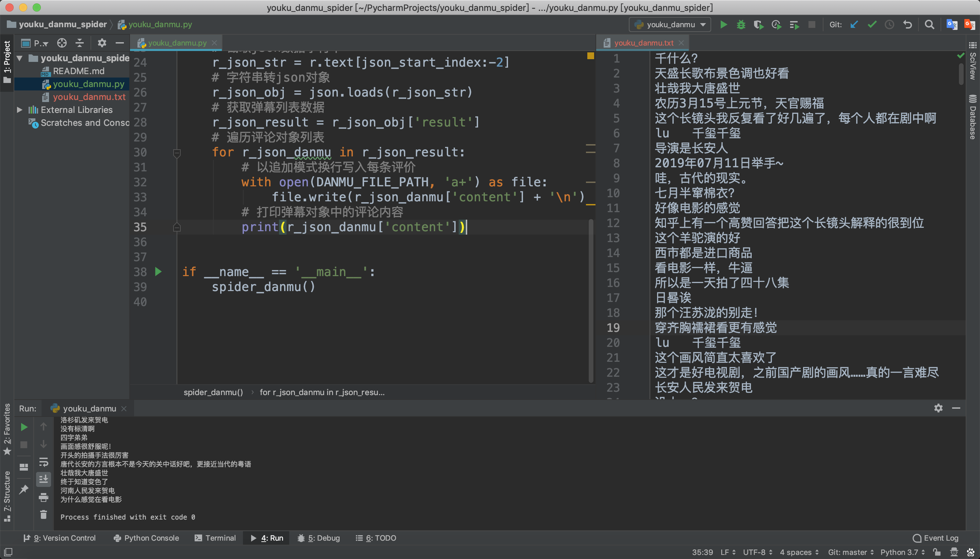The height and width of the screenshot is (559, 980).
Task: Click the Debug bug icon in top toolbar
Action: [741, 24]
